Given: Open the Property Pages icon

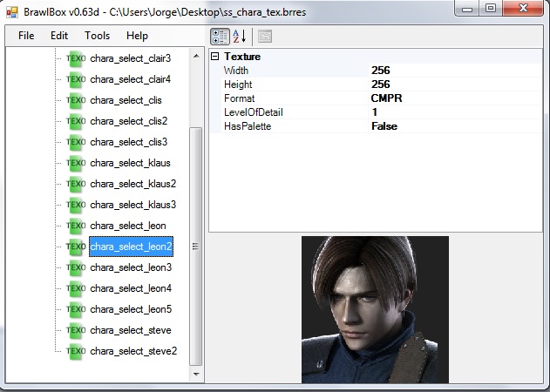Looking at the screenshot, I should point(264,36).
